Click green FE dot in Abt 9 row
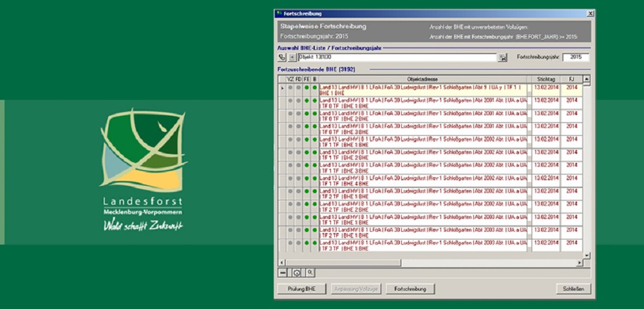Image resolution: width=644 pixels, height=309 pixels. click(307, 88)
